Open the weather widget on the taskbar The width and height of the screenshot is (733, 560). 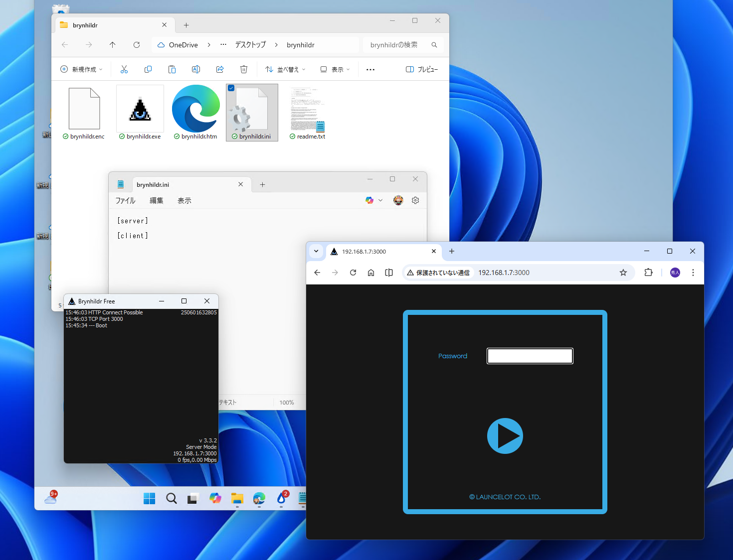click(51, 497)
